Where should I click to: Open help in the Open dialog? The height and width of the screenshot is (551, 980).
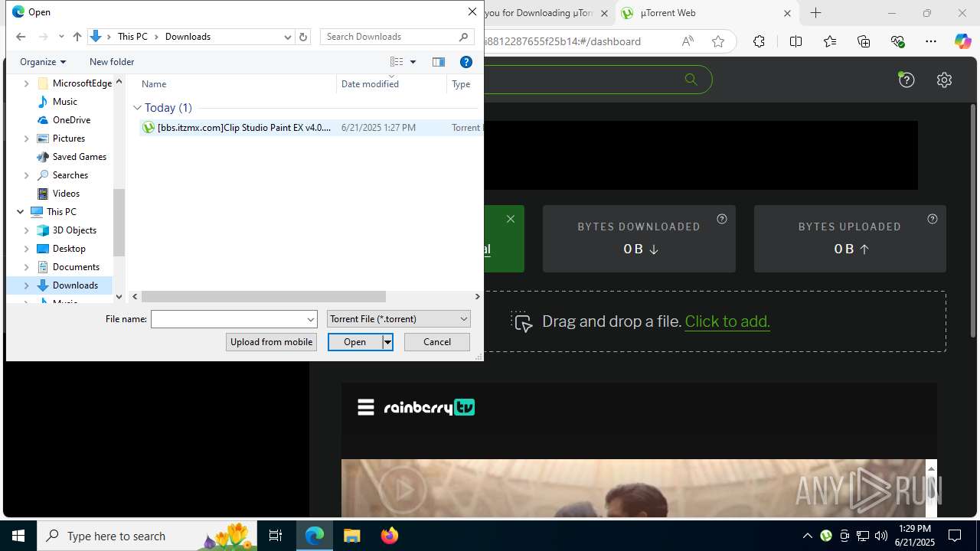click(465, 62)
